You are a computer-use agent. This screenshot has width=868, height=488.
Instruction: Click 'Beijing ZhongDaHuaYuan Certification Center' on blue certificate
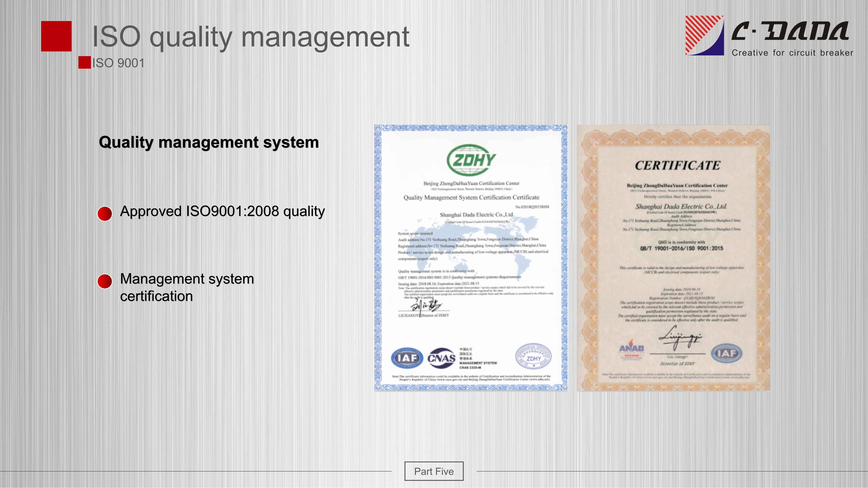471,183
